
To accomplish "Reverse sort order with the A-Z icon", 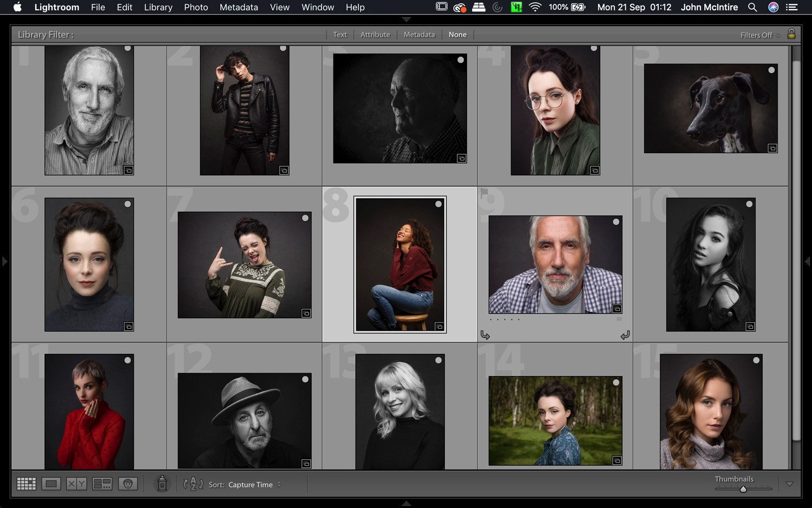I will pos(193,484).
